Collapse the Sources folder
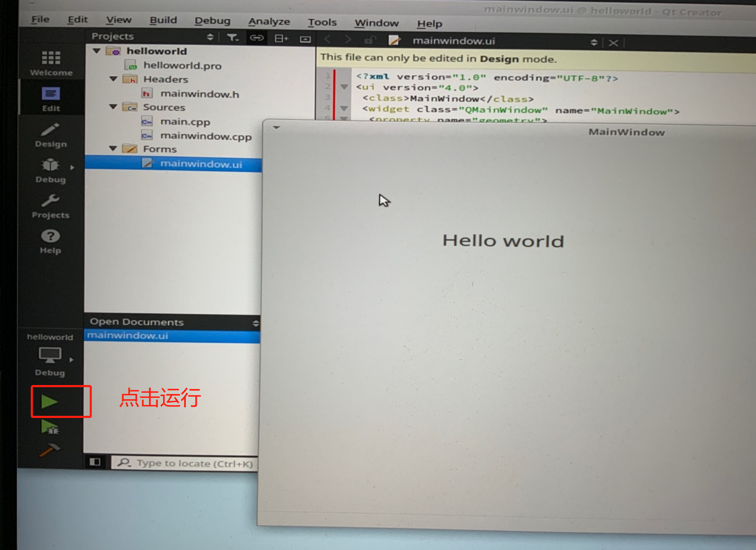Image resolution: width=756 pixels, height=550 pixels. pos(113,106)
